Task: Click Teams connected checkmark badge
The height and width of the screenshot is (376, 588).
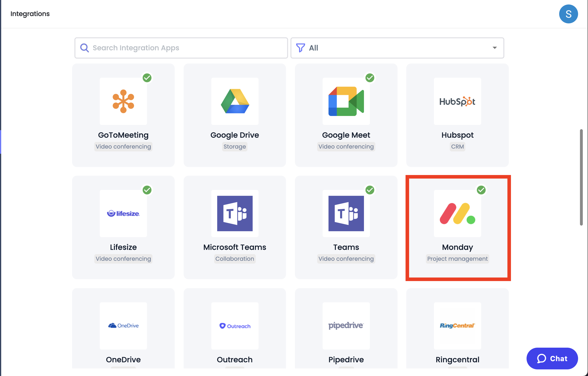Action: (x=370, y=190)
